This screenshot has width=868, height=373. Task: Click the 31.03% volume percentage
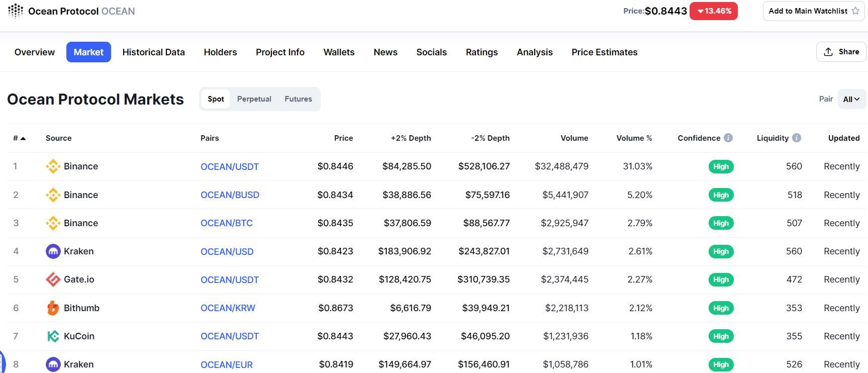click(637, 166)
